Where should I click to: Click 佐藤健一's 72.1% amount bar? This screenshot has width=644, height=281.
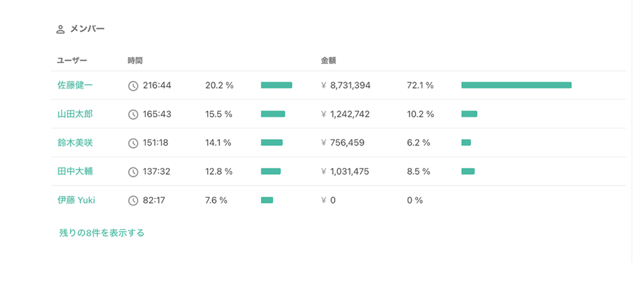[516, 85]
